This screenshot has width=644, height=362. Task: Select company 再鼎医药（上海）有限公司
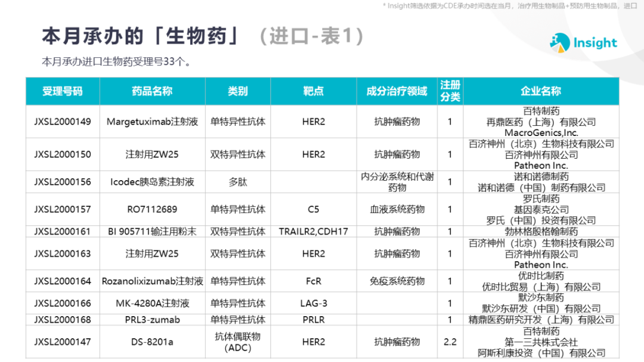541,122
